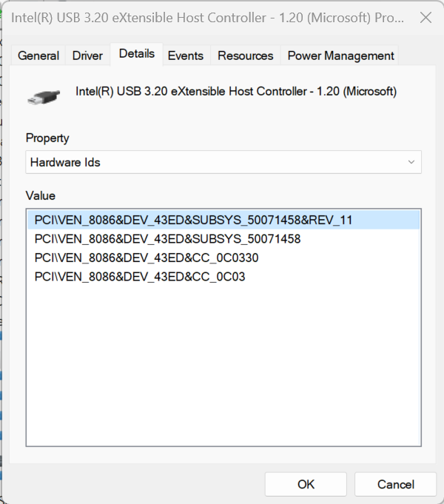444x504 pixels.
Task: Click the device name label beside icon
Action: click(x=236, y=91)
